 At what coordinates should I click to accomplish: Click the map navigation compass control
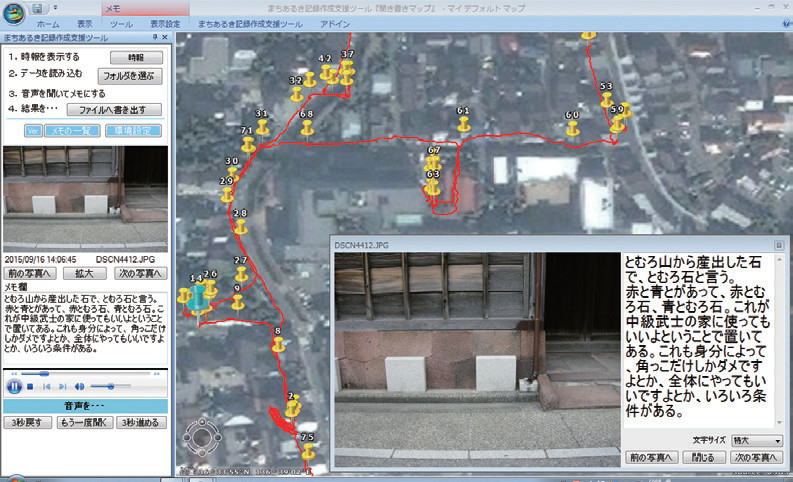pyautogui.click(x=202, y=438)
